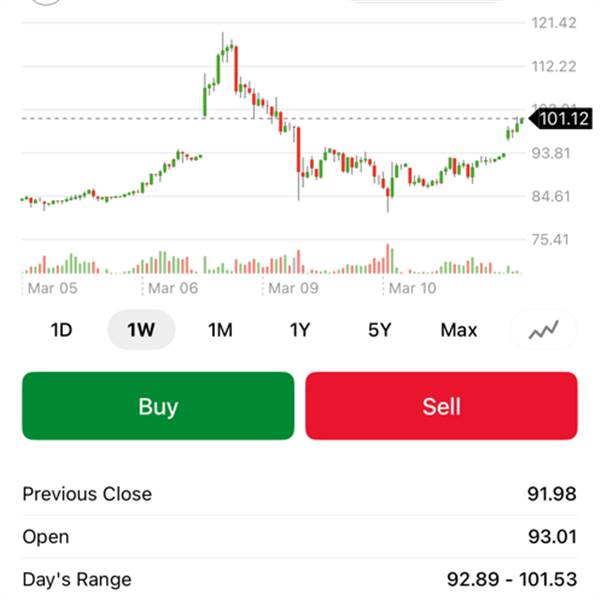Image resolution: width=600 pixels, height=600 pixels.
Task: Tap the green Buy button
Action: [x=158, y=406]
